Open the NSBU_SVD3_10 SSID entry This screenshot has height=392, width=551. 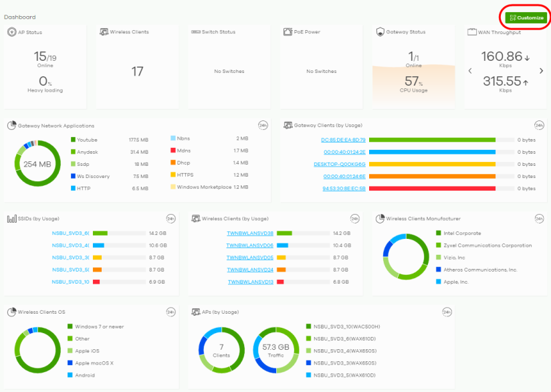pos(70,282)
